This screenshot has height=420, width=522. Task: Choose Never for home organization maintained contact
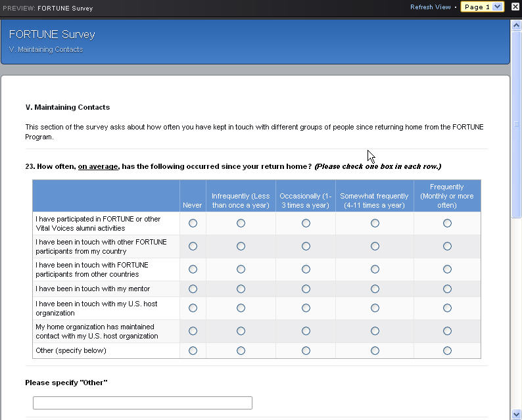pyautogui.click(x=193, y=331)
